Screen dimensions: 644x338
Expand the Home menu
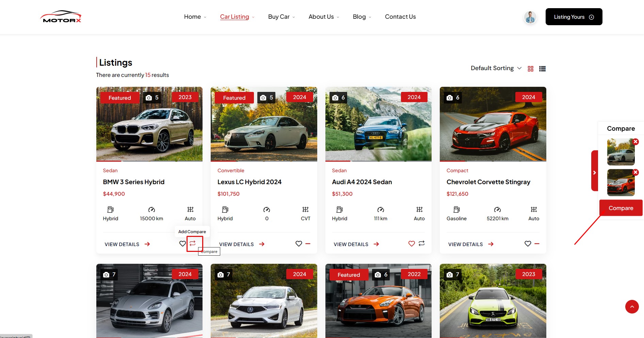[195, 17]
